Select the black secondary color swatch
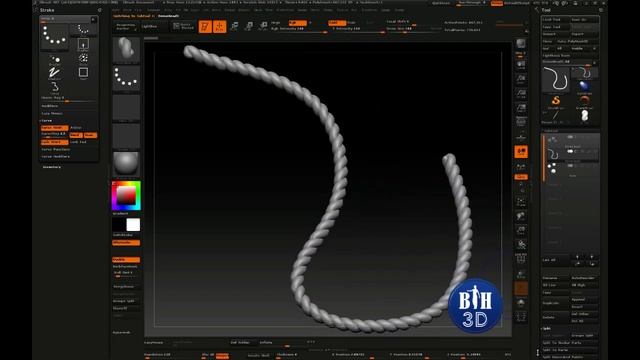The width and height of the screenshot is (640, 360). click(x=119, y=225)
